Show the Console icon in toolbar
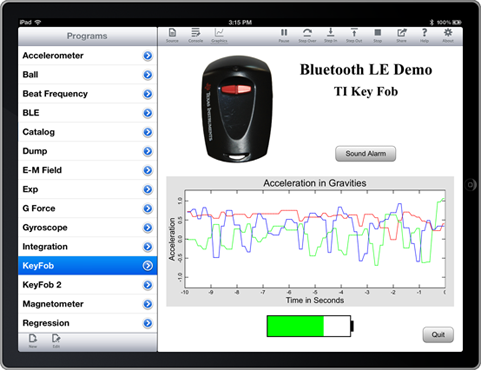Screen dimensions: 481x370 coord(195,35)
